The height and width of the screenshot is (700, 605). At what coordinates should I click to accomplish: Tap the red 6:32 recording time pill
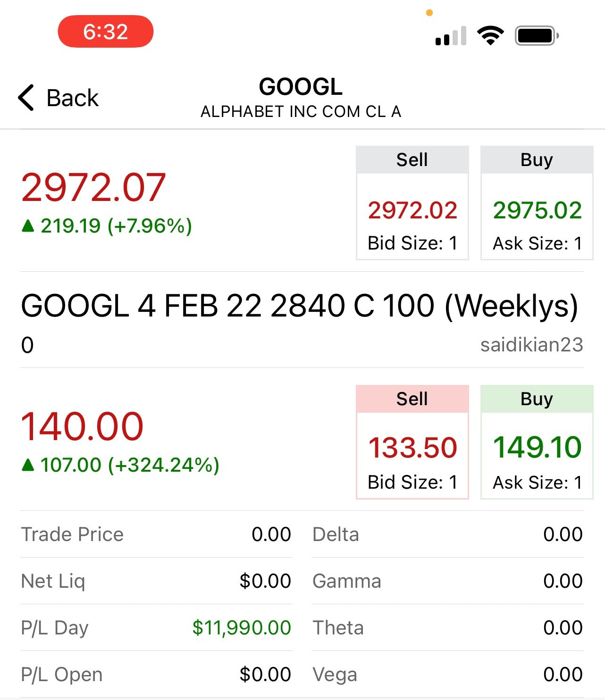click(106, 32)
